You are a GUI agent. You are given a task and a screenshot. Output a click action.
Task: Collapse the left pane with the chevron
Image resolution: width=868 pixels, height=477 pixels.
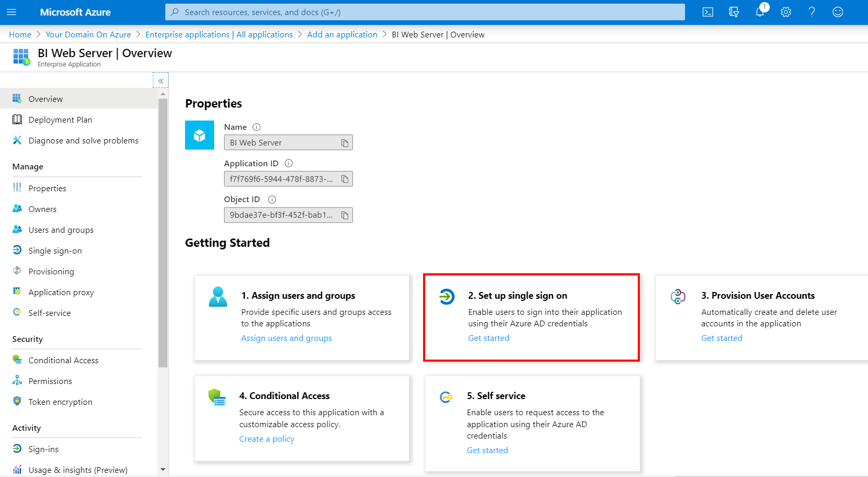(x=161, y=80)
